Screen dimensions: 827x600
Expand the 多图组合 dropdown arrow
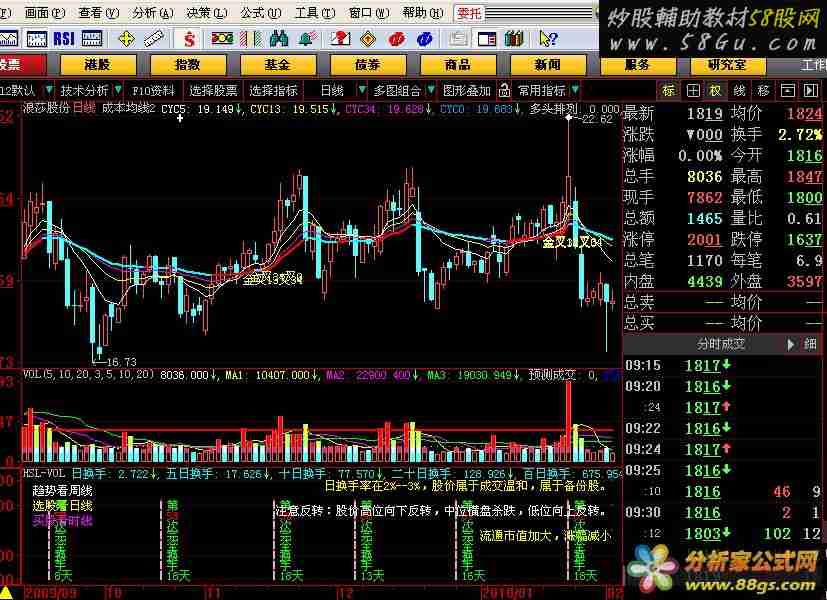431,90
